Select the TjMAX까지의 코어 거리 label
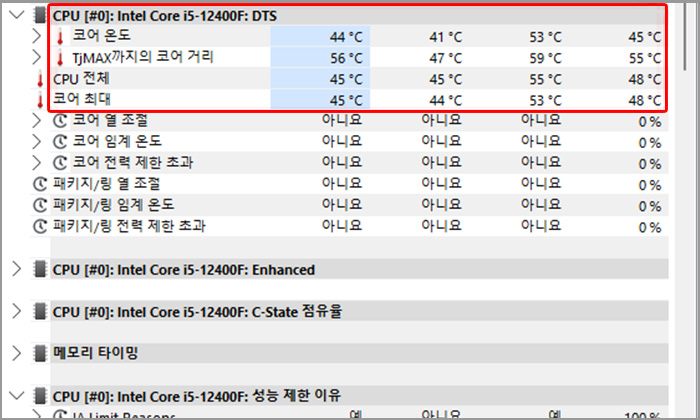The width and height of the screenshot is (700, 420). [143, 57]
